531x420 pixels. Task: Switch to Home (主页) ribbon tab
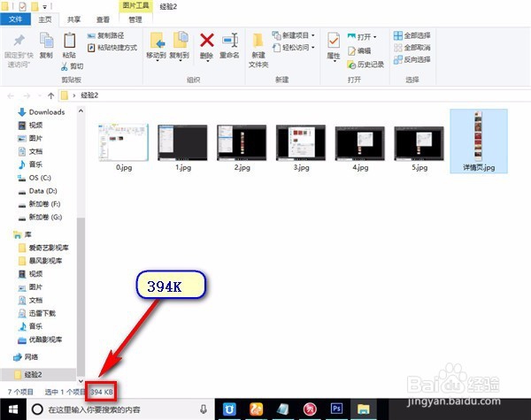pyautogui.click(x=45, y=19)
